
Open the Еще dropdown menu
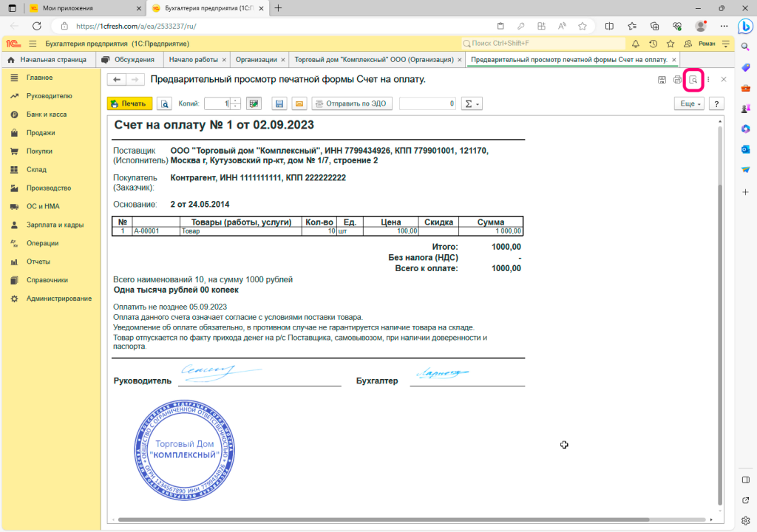click(x=690, y=103)
